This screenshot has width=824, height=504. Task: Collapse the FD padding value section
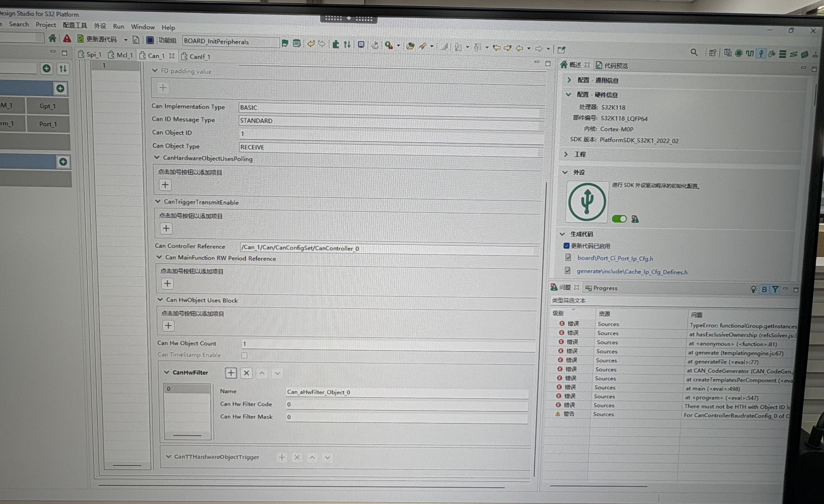pyautogui.click(x=154, y=70)
